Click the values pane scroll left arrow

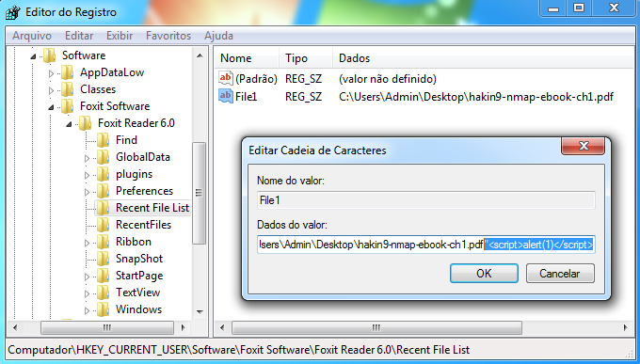coord(222,327)
